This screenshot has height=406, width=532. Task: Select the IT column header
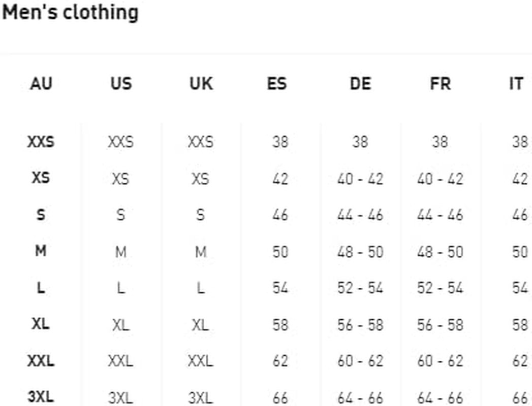516,83
